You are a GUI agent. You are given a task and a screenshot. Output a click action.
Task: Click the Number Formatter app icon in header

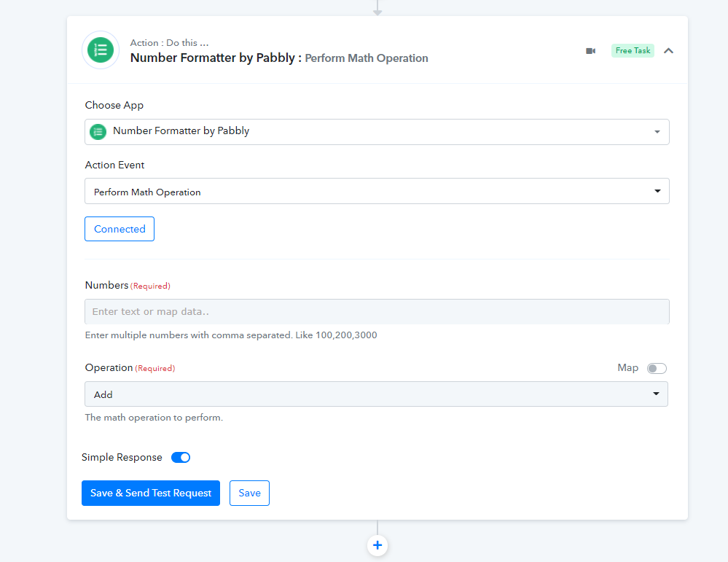pos(101,50)
